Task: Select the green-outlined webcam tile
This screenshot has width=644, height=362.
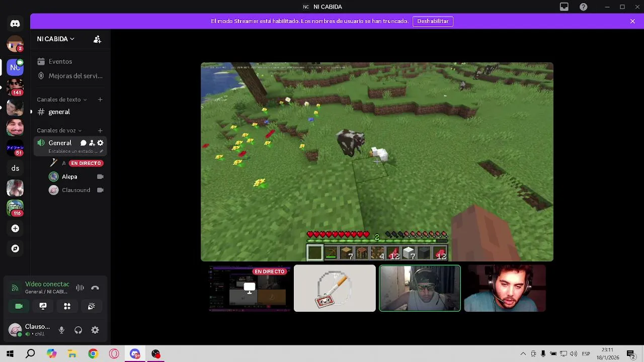Action: point(420,289)
